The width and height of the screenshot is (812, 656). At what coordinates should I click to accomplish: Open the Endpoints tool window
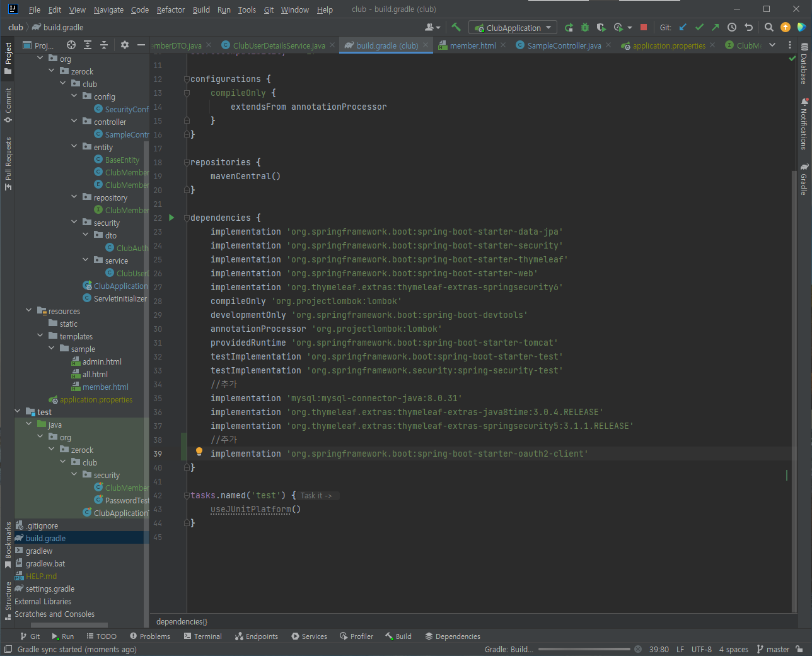pos(256,636)
